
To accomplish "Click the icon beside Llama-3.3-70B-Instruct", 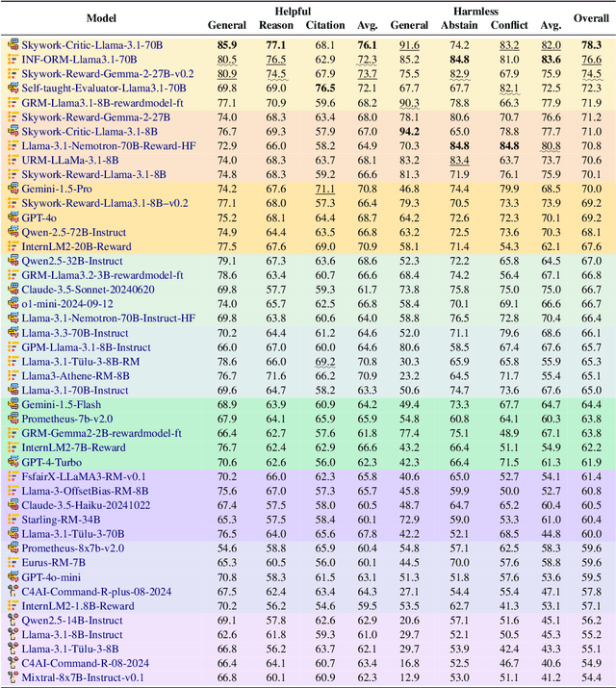I will (13, 333).
